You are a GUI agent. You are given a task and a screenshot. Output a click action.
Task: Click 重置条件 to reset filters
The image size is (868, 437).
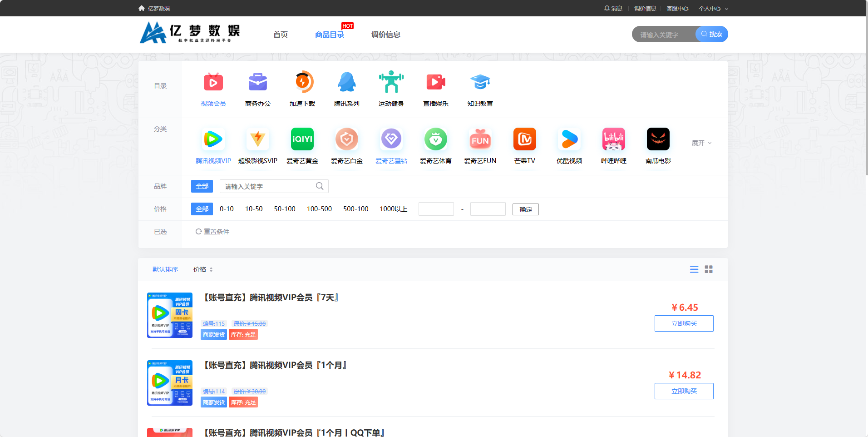[212, 232]
